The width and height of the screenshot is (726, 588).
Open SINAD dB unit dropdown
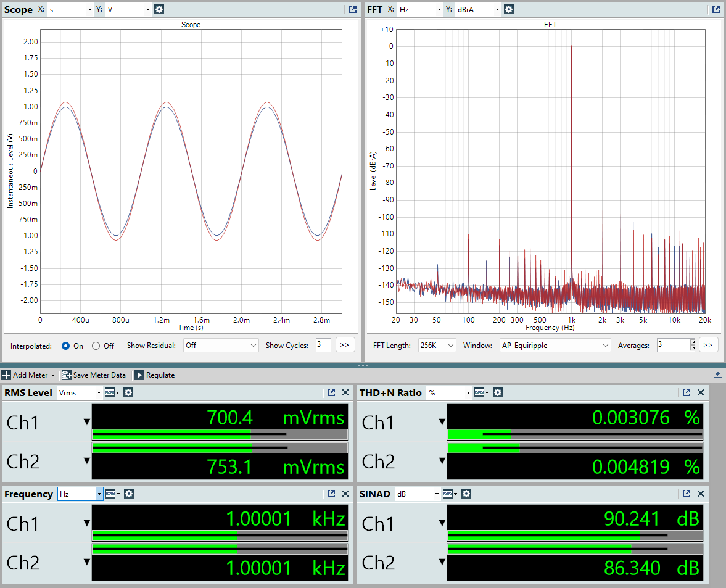pyautogui.click(x=417, y=494)
